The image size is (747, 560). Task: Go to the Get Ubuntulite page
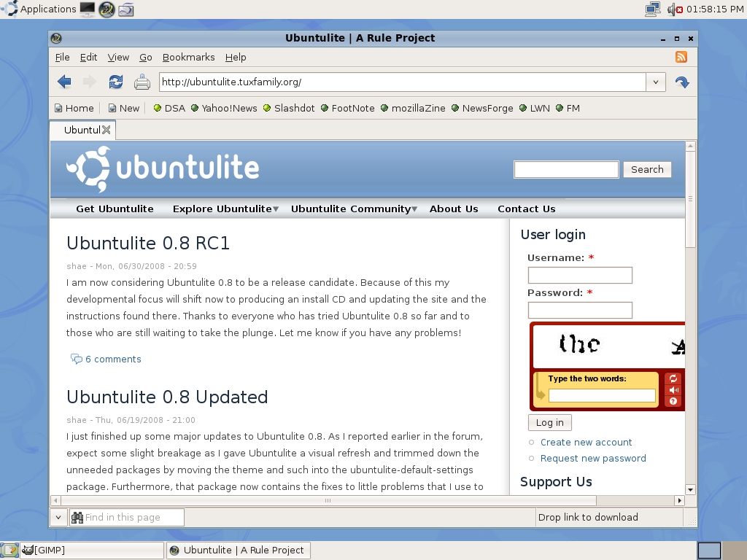tap(115, 209)
